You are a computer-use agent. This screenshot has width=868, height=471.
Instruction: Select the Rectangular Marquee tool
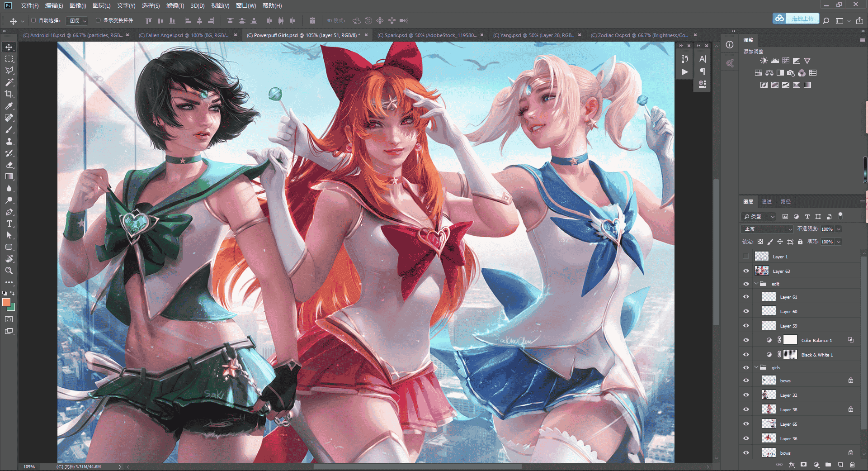[9, 59]
